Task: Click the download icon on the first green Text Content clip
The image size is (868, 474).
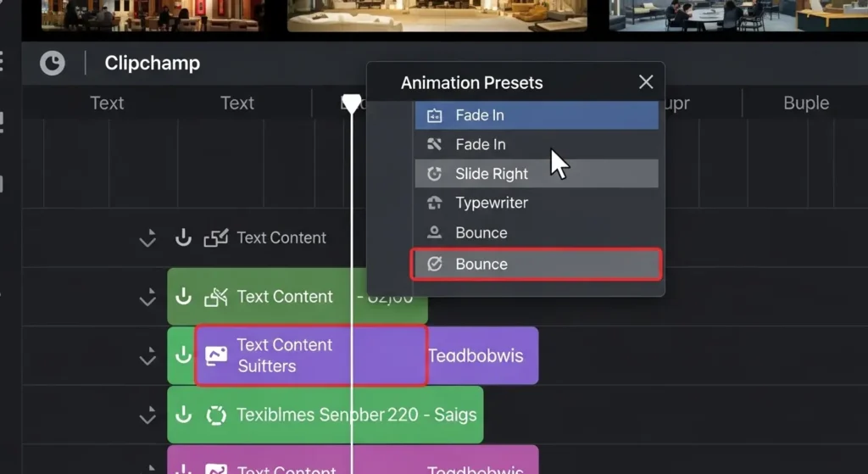Action: coord(183,297)
